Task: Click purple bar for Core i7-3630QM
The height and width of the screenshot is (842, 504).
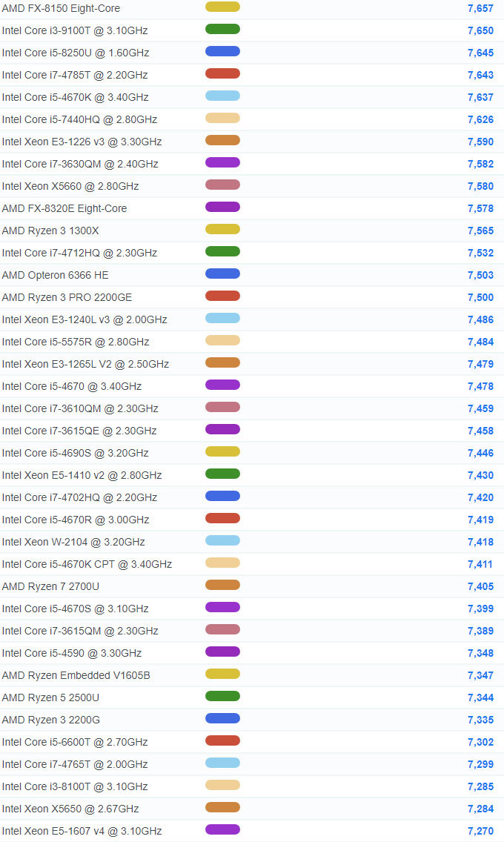Action: tap(223, 163)
